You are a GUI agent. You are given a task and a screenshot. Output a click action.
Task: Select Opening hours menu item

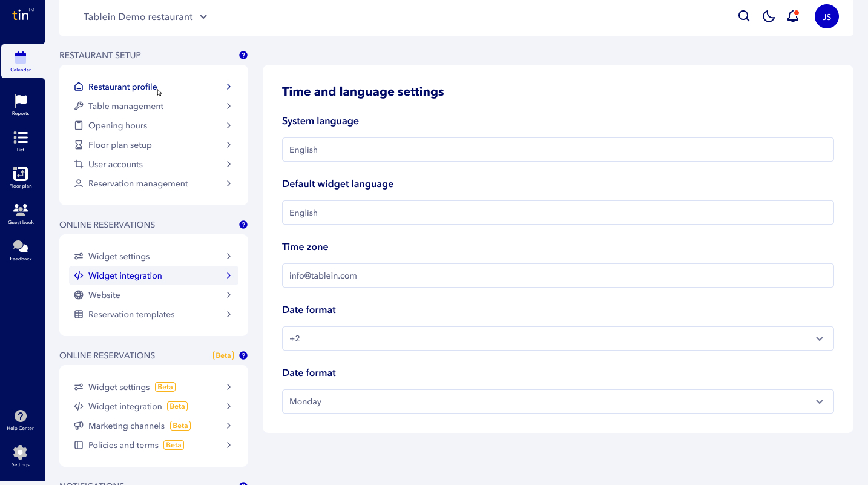pos(154,125)
